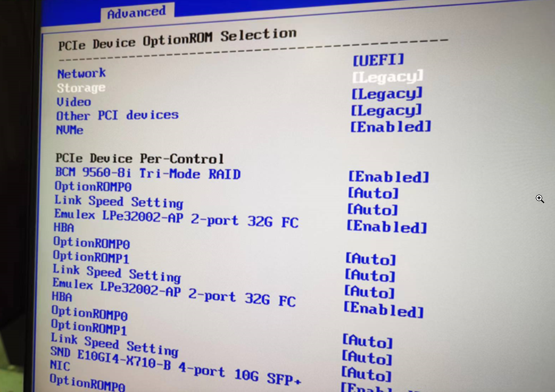This screenshot has width=555, height=392.
Task: Select OptionROMP0 under BCM 9560-8i RAID
Action: click(93, 187)
